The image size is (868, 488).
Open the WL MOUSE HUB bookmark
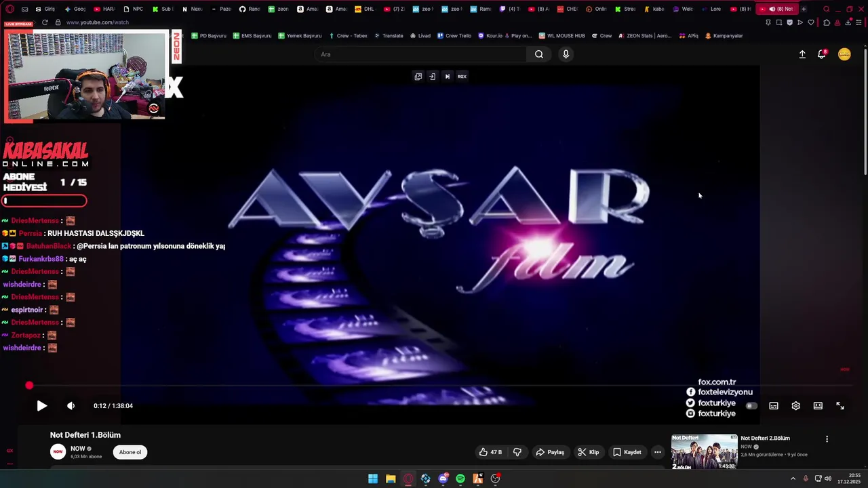coord(562,36)
